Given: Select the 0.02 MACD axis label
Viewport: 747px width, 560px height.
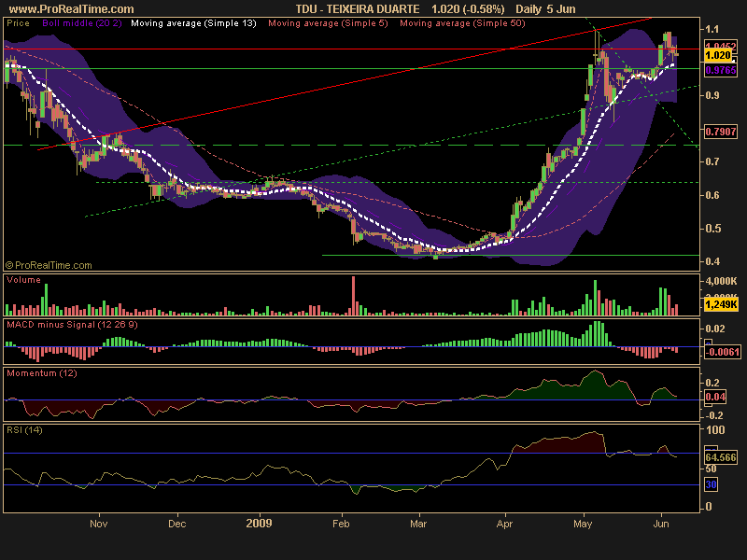Looking at the screenshot, I should click(x=715, y=329).
